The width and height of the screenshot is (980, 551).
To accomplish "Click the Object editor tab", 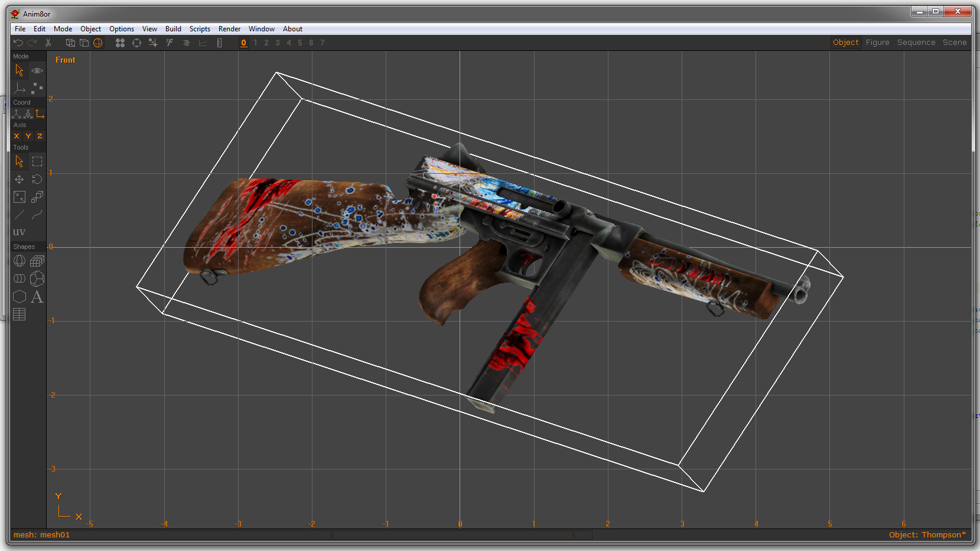I will pyautogui.click(x=845, y=43).
